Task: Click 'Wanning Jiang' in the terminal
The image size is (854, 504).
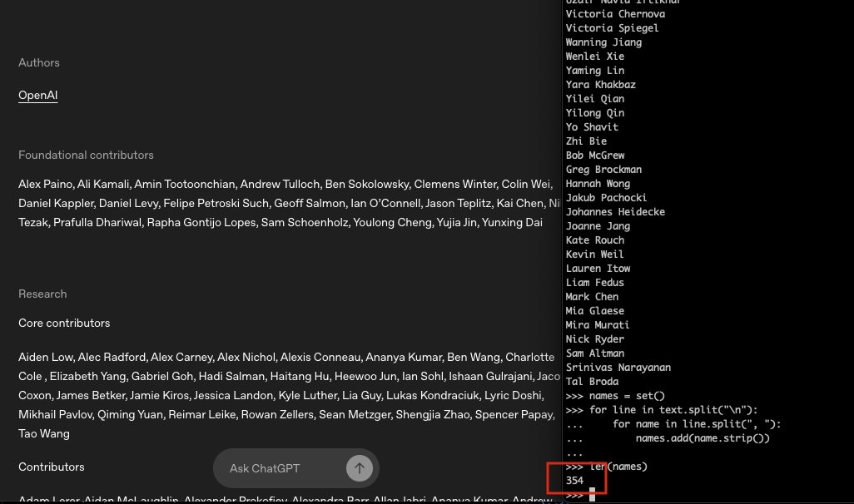Action: tap(603, 42)
